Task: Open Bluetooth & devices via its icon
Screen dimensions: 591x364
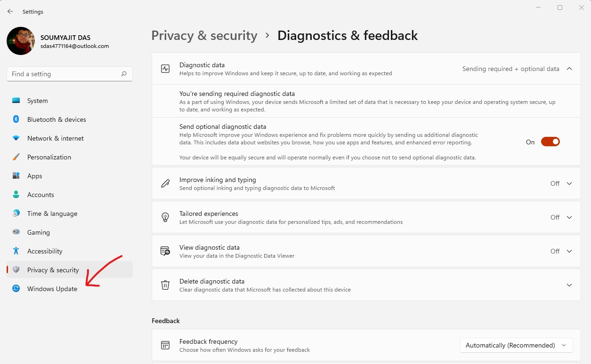Action: click(x=16, y=119)
